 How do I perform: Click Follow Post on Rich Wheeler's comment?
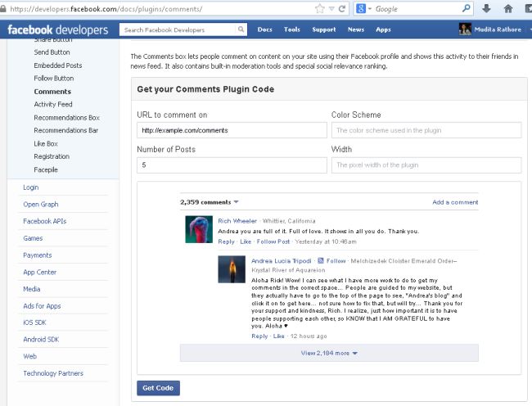pyautogui.click(x=273, y=241)
